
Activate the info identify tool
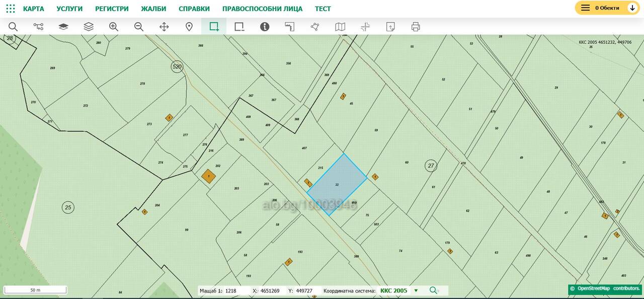[x=265, y=27]
